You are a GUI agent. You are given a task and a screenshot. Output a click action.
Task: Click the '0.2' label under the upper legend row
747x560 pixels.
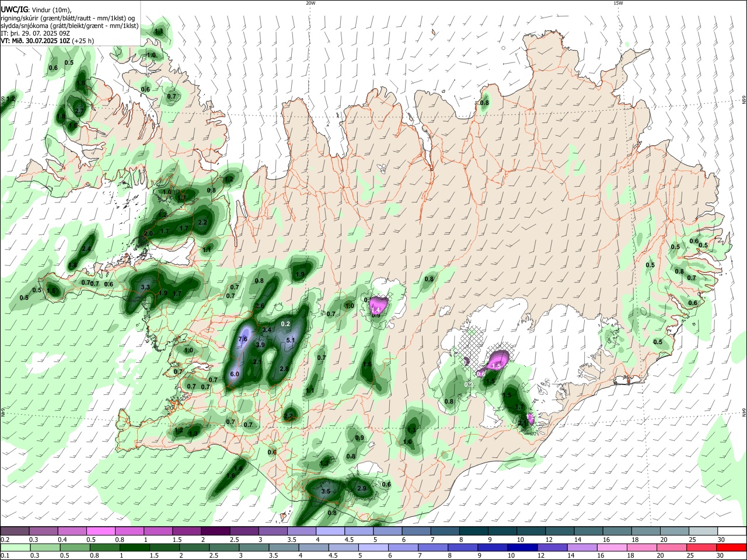[x=5, y=540]
